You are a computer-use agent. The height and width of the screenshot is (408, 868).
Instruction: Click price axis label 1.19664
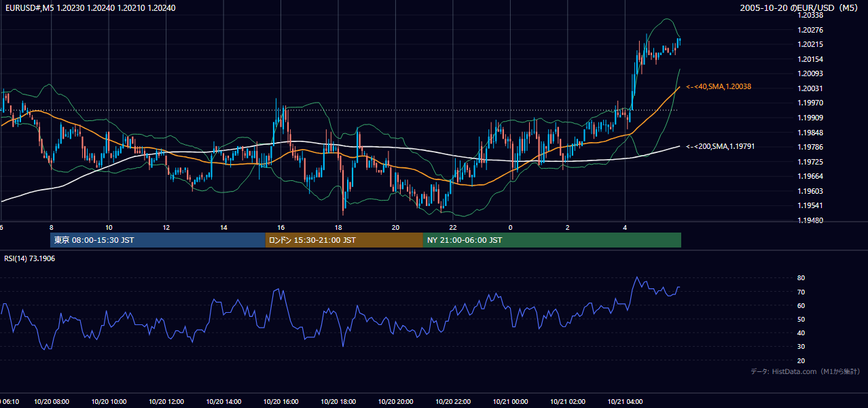[811, 176]
